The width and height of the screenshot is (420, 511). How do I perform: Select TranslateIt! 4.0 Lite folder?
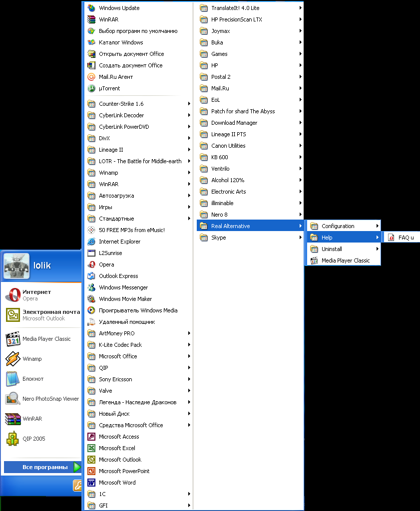[x=250, y=8]
